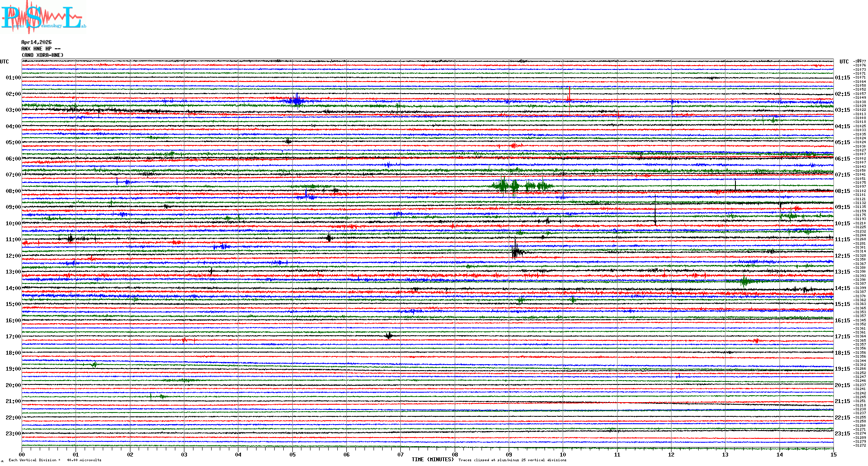Click the left UTC axis header
868x466 pixels.
point(4,62)
